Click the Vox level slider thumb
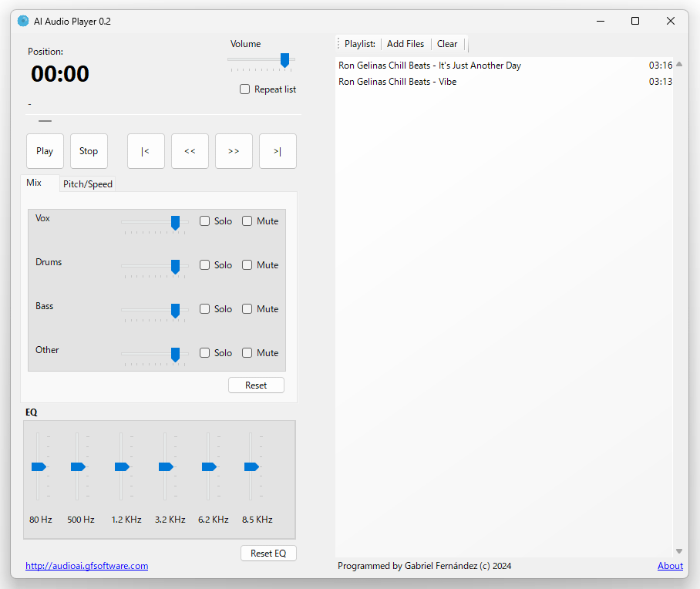 [x=176, y=223]
